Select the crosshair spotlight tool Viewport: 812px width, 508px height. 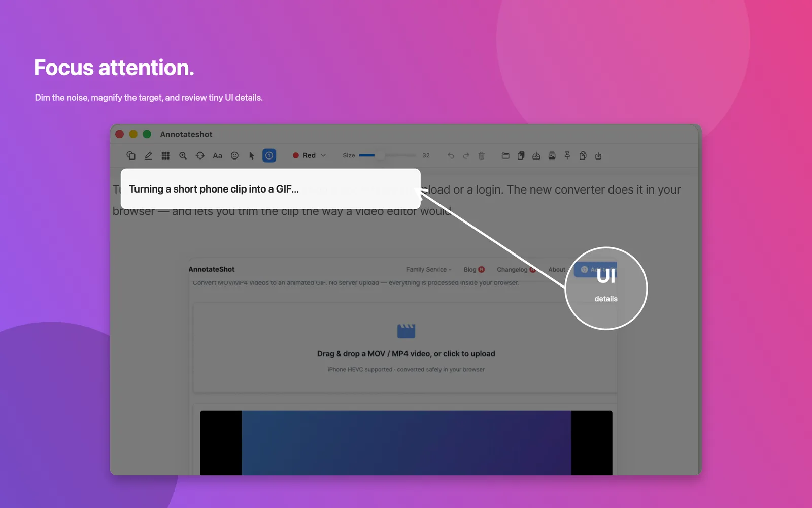coord(200,155)
